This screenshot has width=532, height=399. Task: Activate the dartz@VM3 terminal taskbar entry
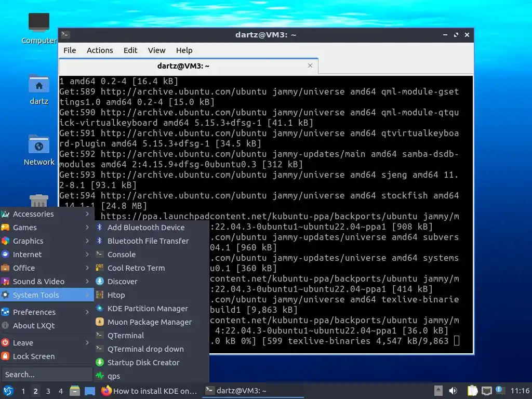(x=253, y=391)
